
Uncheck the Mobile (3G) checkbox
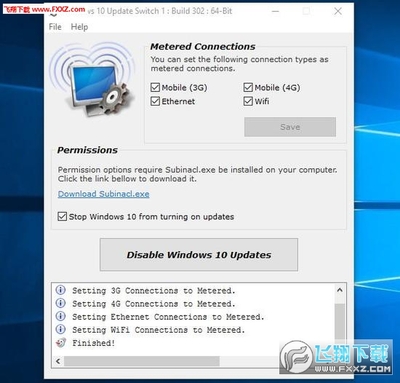155,87
